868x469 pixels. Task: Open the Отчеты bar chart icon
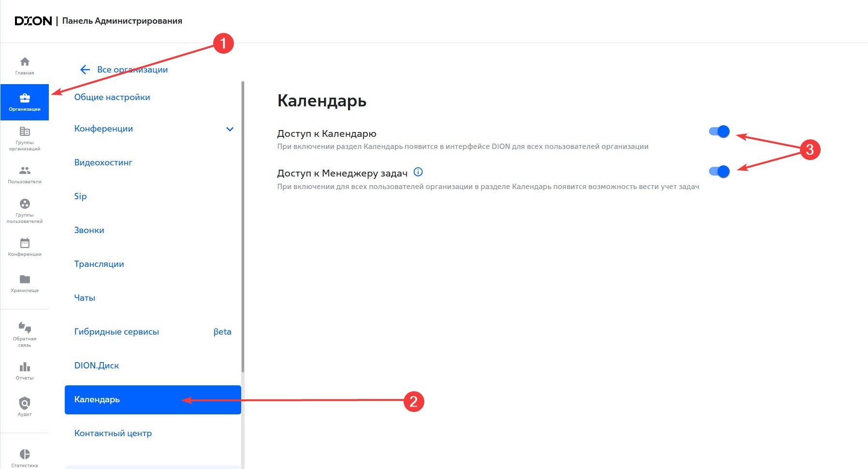[25, 367]
